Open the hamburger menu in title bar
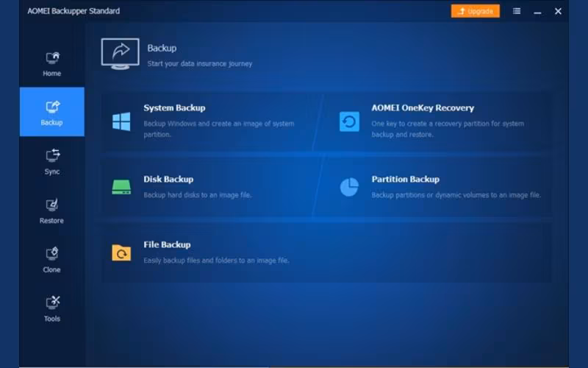Image resolution: width=588 pixels, height=368 pixels. (x=517, y=11)
